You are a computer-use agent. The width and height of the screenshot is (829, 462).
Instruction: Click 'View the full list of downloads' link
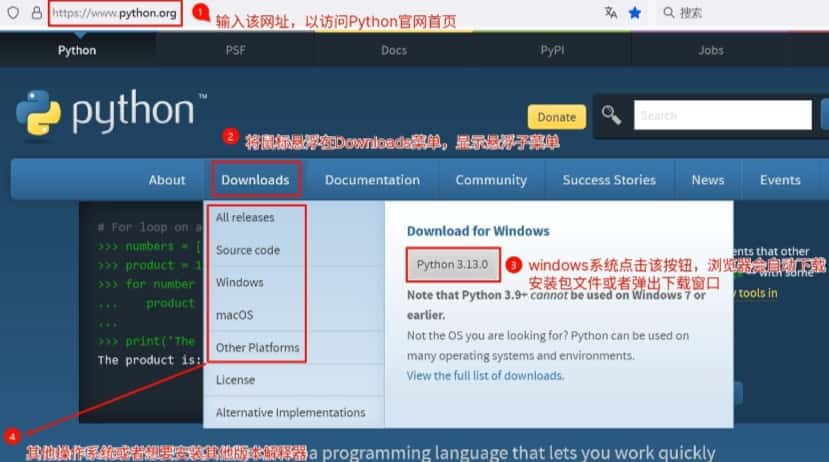(x=485, y=375)
